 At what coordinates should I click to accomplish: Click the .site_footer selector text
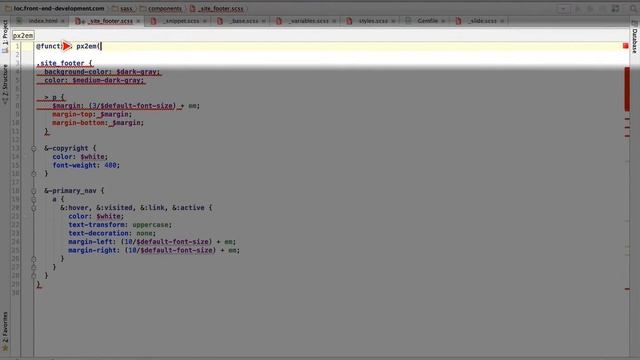pyautogui.click(x=60, y=63)
